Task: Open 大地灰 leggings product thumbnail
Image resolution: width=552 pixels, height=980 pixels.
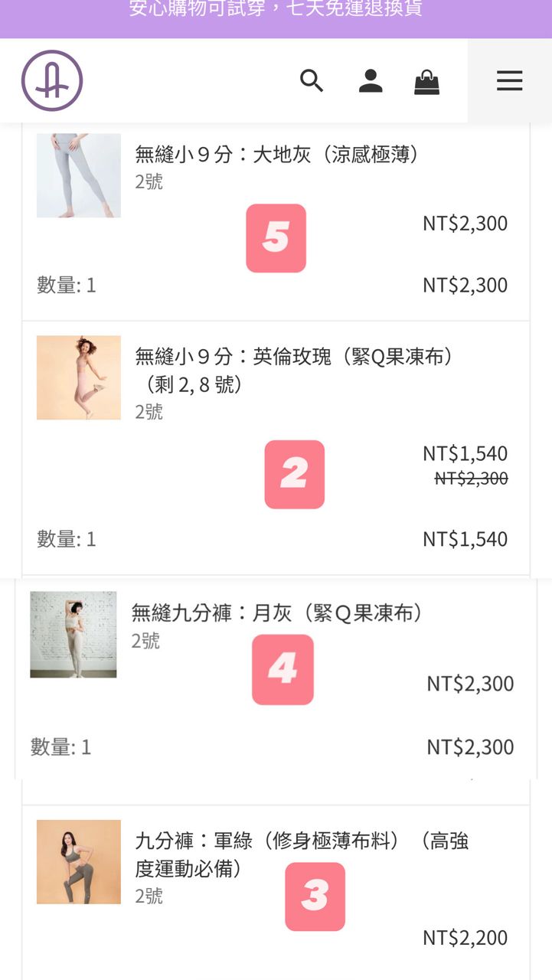Action: pyautogui.click(x=79, y=175)
